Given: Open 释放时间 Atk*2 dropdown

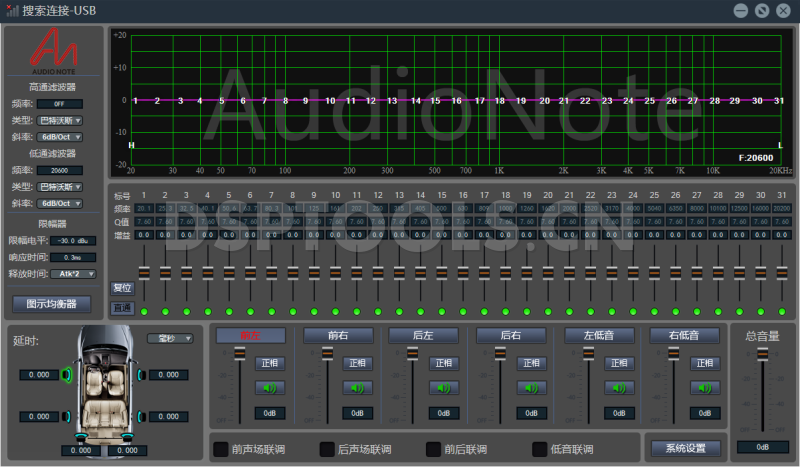Looking at the screenshot, I should (73, 274).
